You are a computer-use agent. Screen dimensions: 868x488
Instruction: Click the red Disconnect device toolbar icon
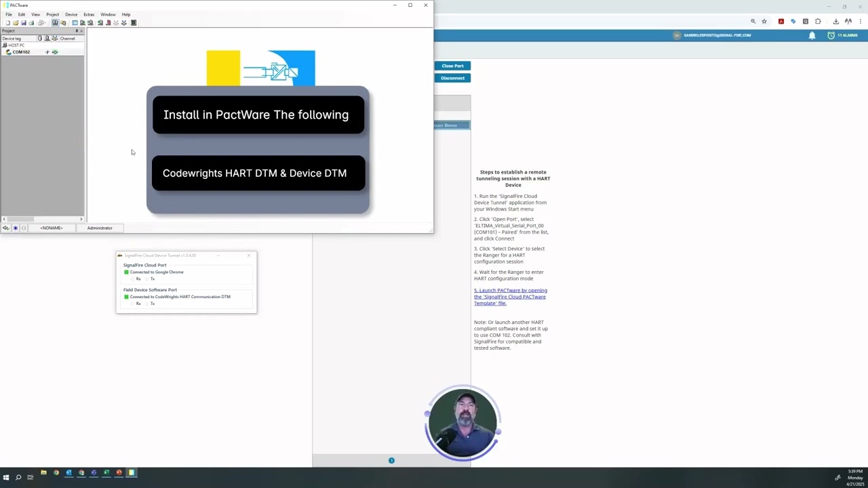coord(108,23)
